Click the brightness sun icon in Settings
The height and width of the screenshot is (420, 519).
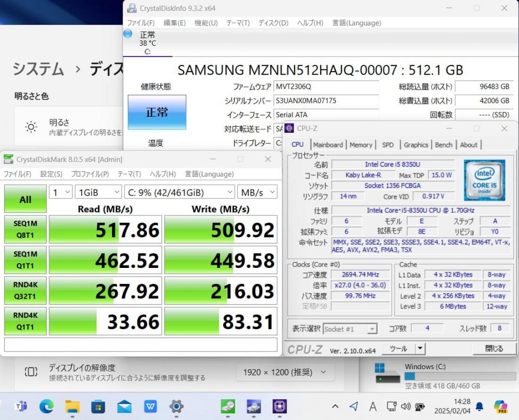click(31, 127)
